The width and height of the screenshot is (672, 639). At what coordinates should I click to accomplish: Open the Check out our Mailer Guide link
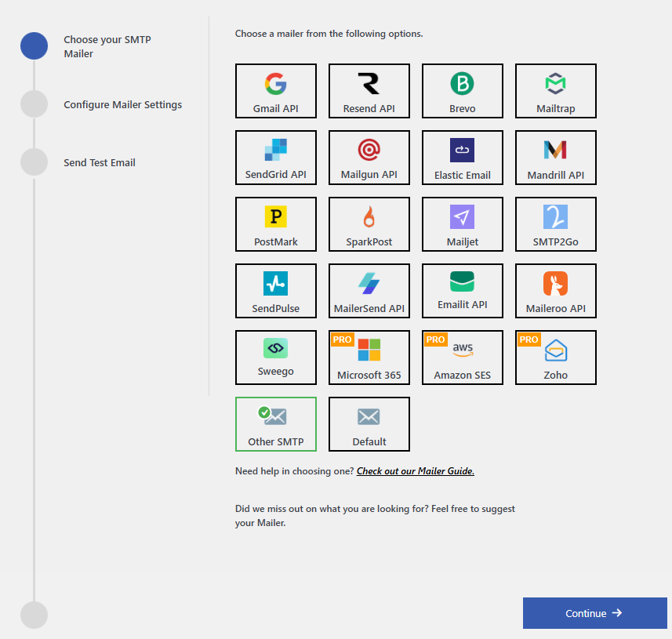pos(416,471)
